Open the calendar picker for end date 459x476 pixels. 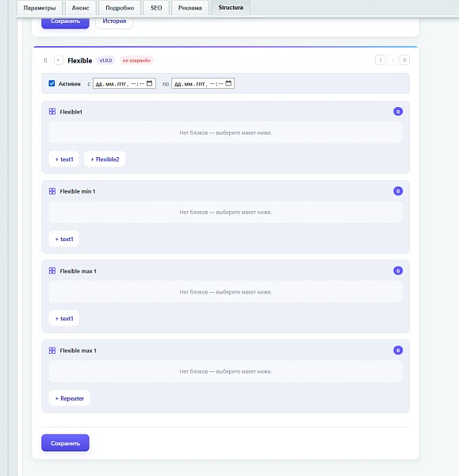pyautogui.click(x=228, y=83)
